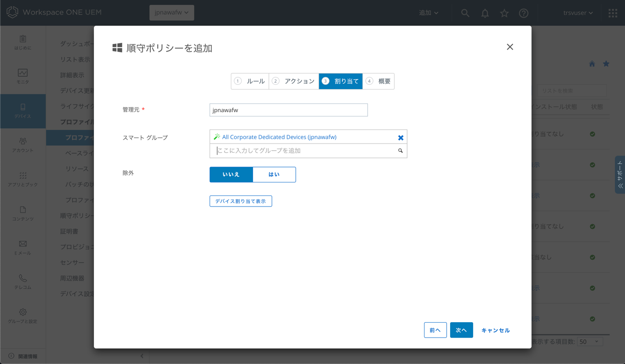The image size is (625, 364).
Task: Click the blue star icon beside home
Action: coord(606,64)
